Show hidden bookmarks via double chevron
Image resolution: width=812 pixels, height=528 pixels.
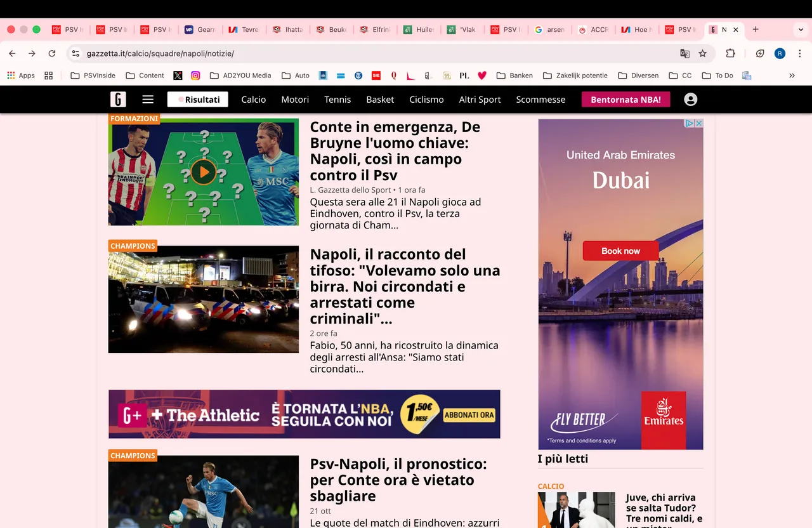coord(792,76)
